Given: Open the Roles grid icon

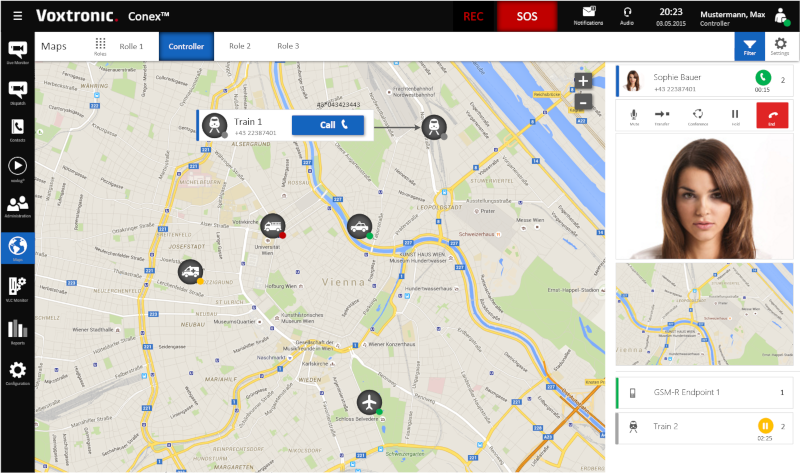Looking at the screenshot, I should point(100,46).
